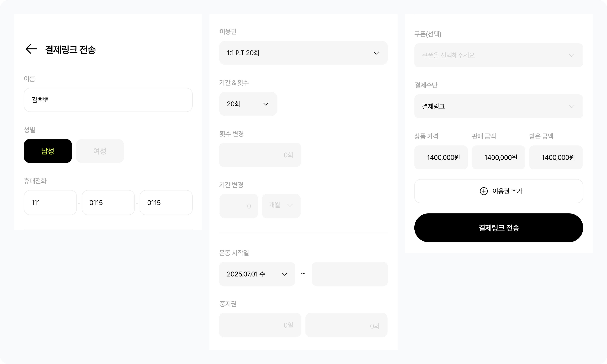The image size is (607, 364).
Task: Open 운동 시작일 date dropdown
Action: pyautogui.click(x=257, y=274)
